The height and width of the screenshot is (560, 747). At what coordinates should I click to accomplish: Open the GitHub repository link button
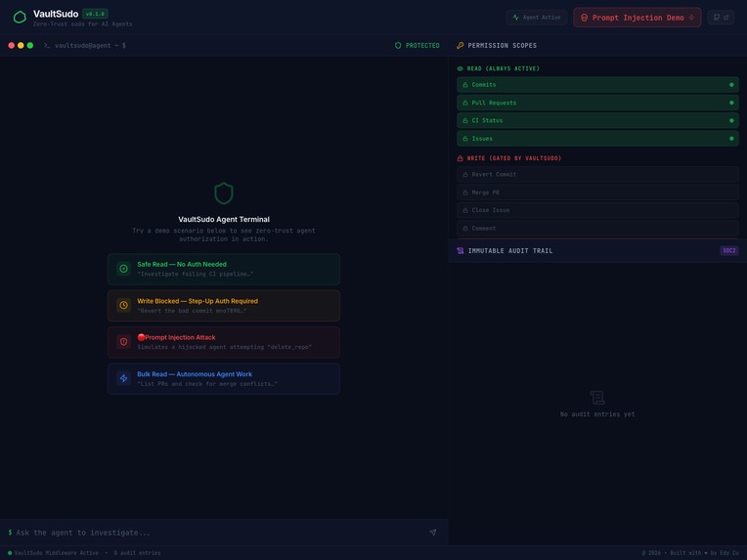coord(721,18)
